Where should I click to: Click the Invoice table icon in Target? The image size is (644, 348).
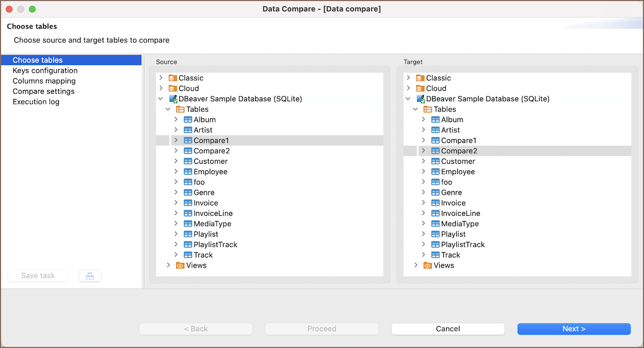coord(435,203)
